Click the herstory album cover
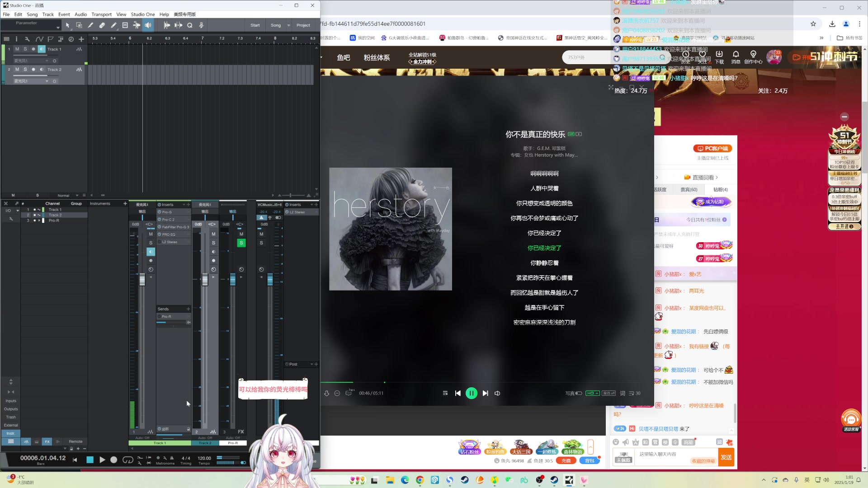 coord(391,229)
